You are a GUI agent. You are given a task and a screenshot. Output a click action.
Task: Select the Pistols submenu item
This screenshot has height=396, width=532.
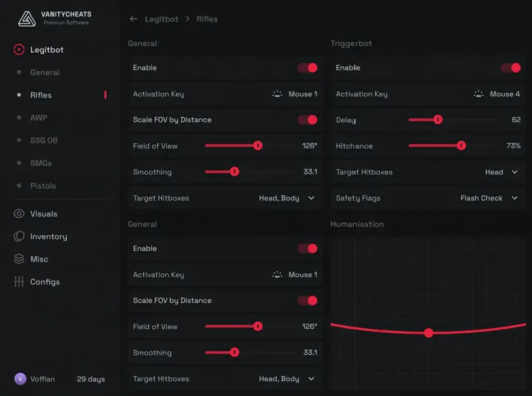pyautogui.click(x=43, y=186)
